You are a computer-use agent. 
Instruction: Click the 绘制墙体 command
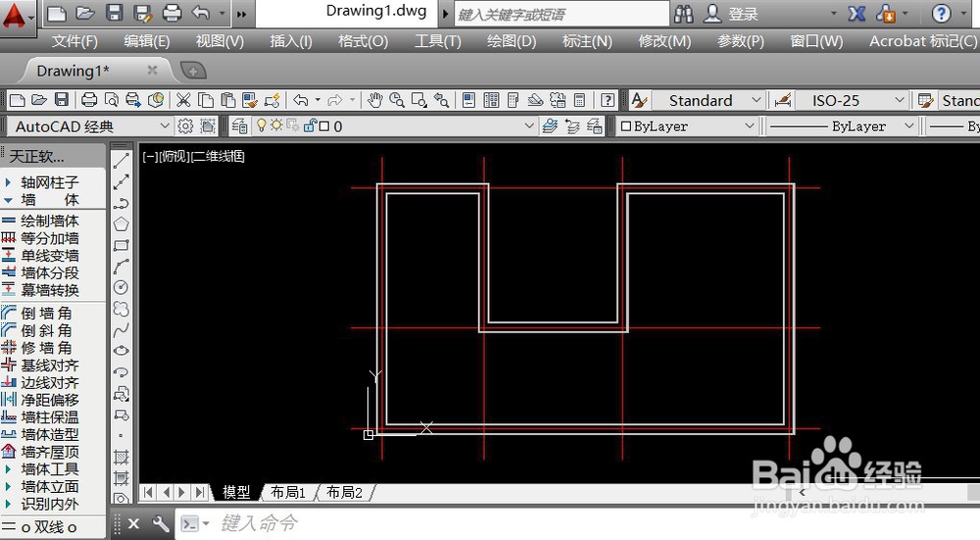tap(49, 221)
